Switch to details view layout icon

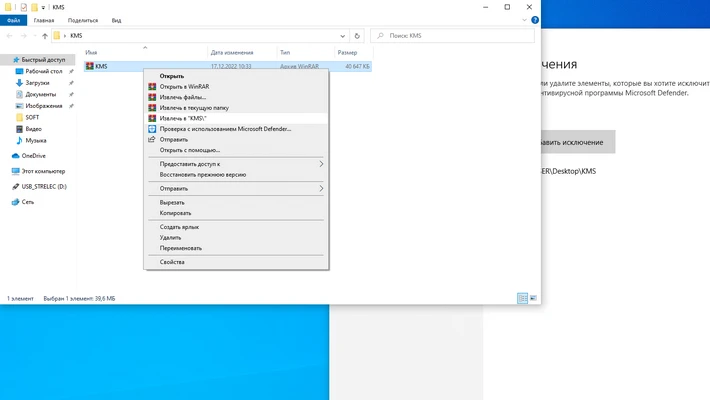click(522, 298)
